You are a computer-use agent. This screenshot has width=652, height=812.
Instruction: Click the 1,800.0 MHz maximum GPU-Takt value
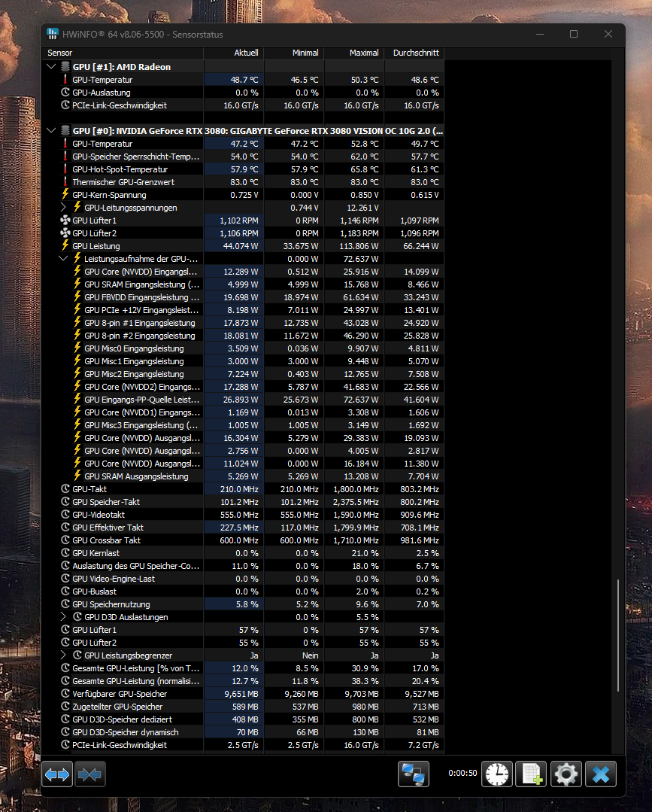(356, 489)
